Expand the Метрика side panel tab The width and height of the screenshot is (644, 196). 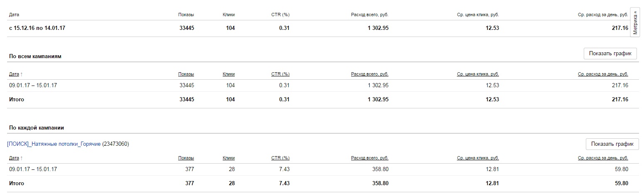point(635,22)
